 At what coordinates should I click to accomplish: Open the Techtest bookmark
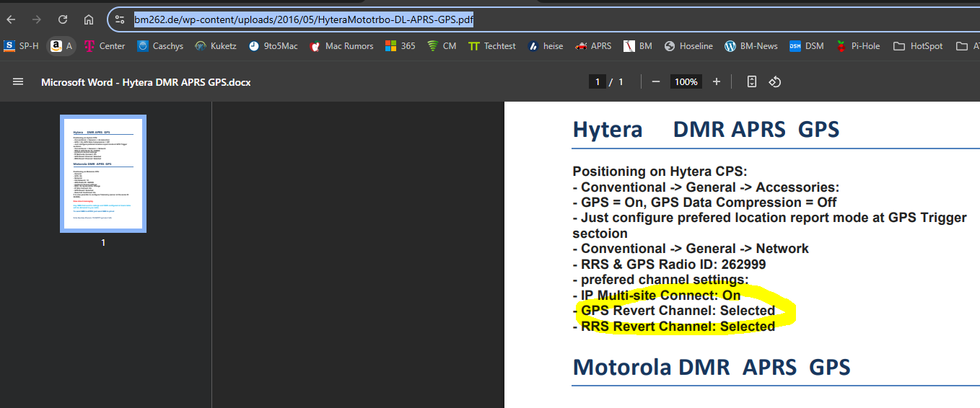[x=492, y=46]
